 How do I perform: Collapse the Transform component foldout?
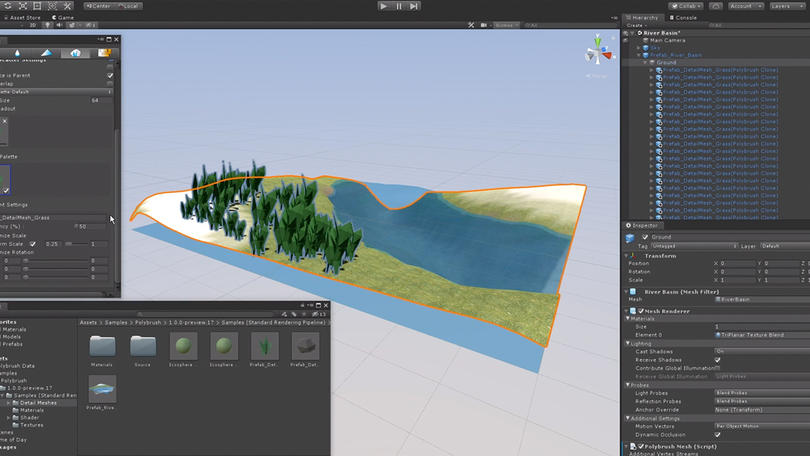coord(627,256)
